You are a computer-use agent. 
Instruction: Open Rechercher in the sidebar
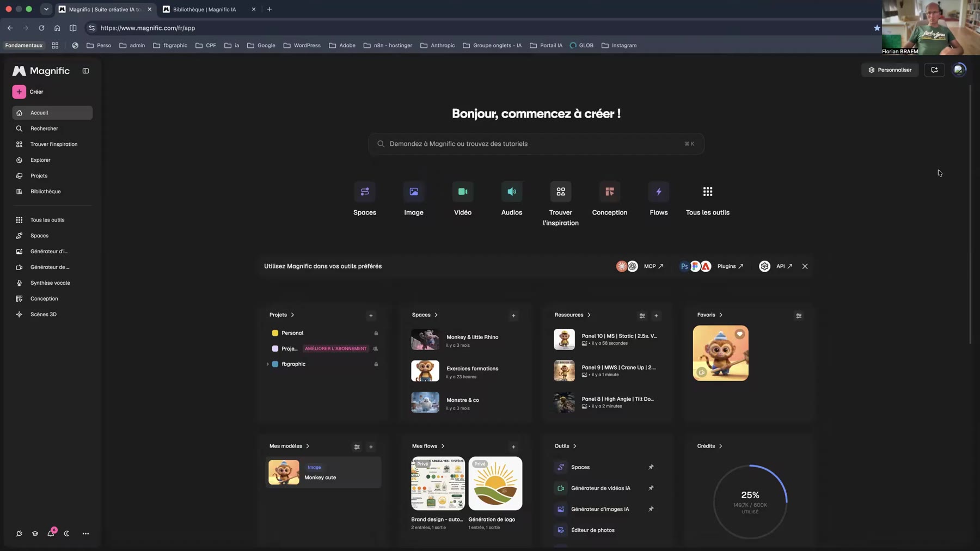coord(52,128)
